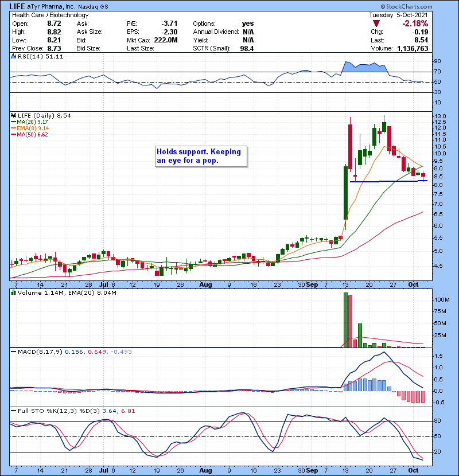Click the tallest green volume bar
This screenshot has height=476, width=459.
point(345,320)
